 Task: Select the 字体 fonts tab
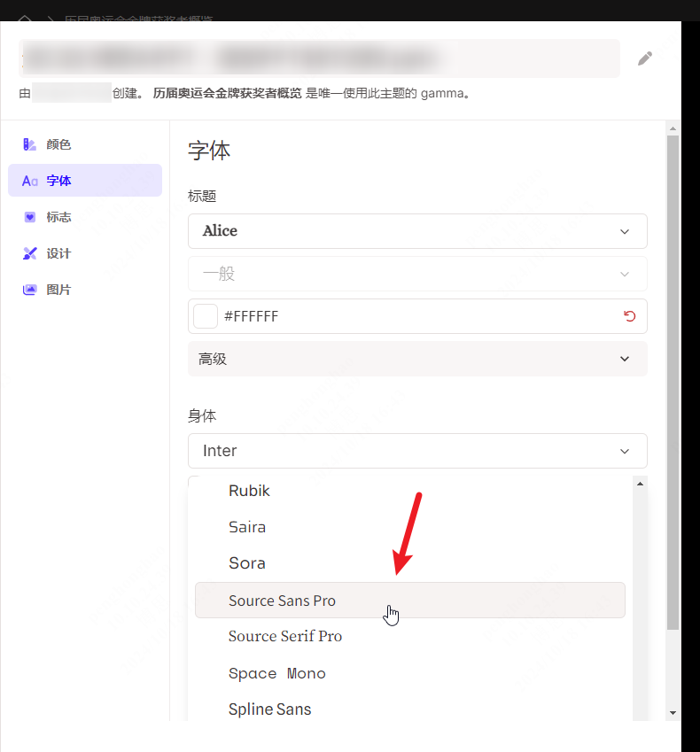pyautogui.click(x=85, y=181)
